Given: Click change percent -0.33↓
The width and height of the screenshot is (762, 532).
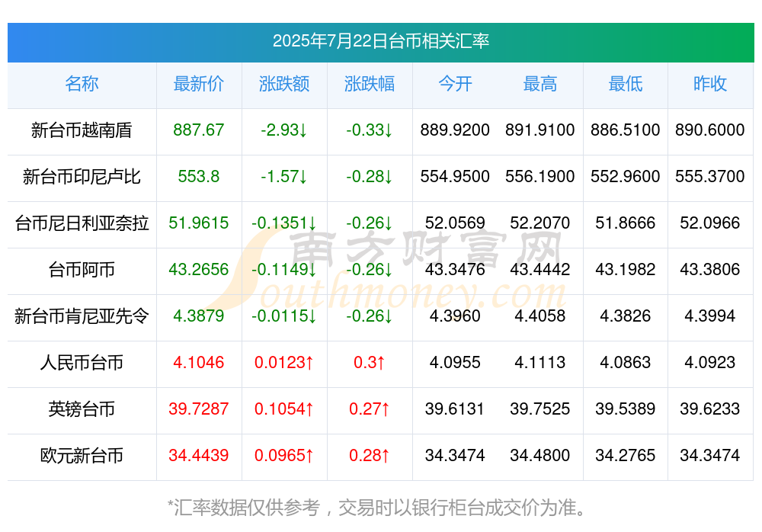Looking at the screenshot, I should [x=370, y=130].
